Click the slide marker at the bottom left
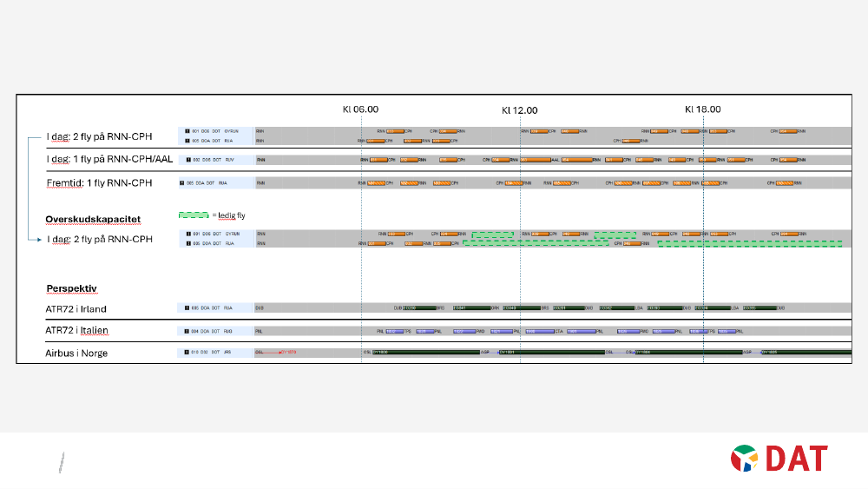868x489 pixels. 61,462
